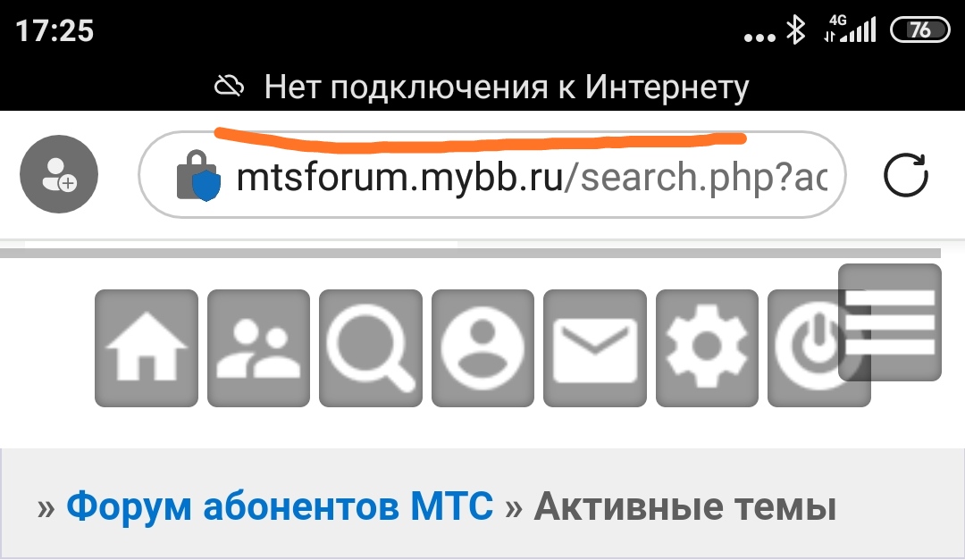Open forum search via magnifier icon
This screenshot has width=965, height=560.
coord(371,348)
